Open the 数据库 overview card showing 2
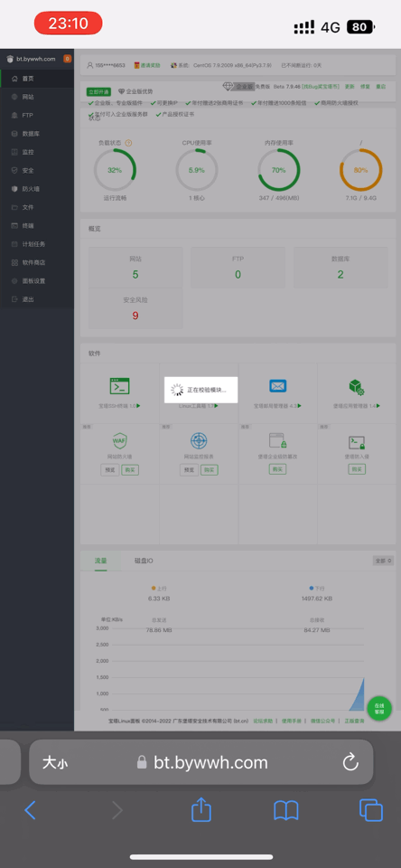The height and width of the screenshot is (868, 401). coord(340,268)
